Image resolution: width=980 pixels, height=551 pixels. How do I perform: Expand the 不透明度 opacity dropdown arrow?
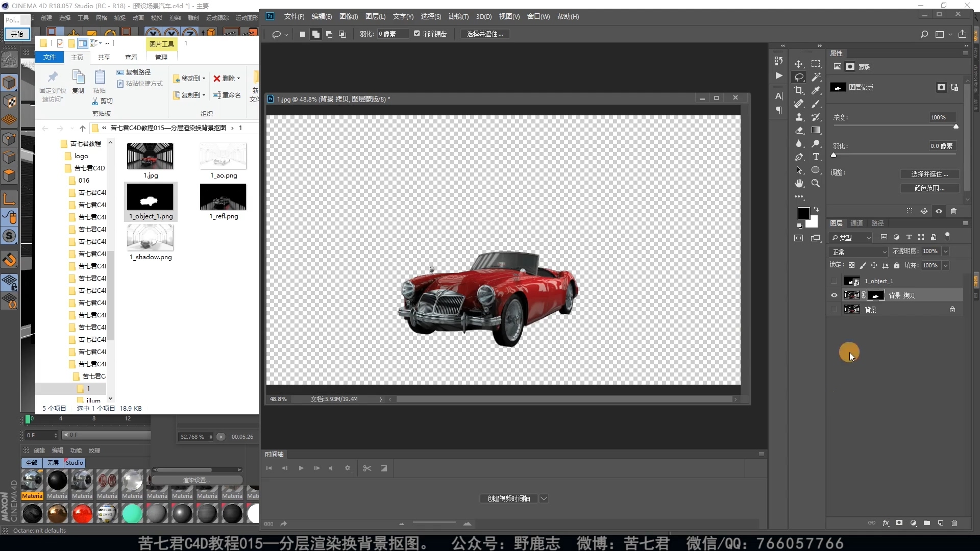946,252
